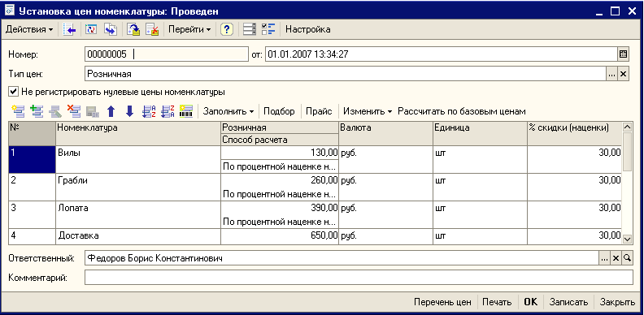Click the delete row icon with red cross
This screenshot has height=315, width=644.
click(x=74, y=111)
